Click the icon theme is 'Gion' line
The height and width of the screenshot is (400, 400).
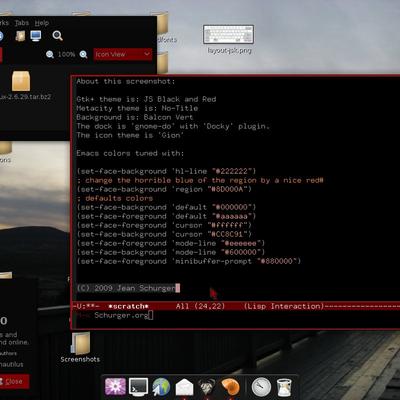pyautogui.click(x=130, y=135)
